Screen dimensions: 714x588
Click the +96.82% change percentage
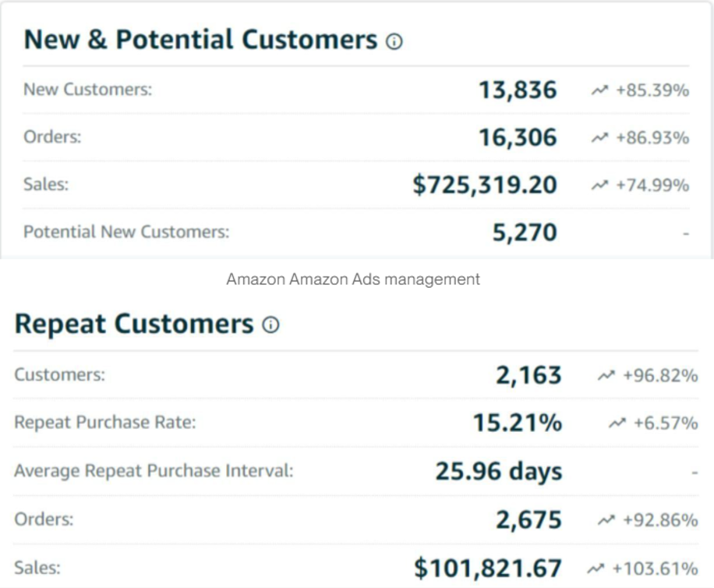[660, 376]
